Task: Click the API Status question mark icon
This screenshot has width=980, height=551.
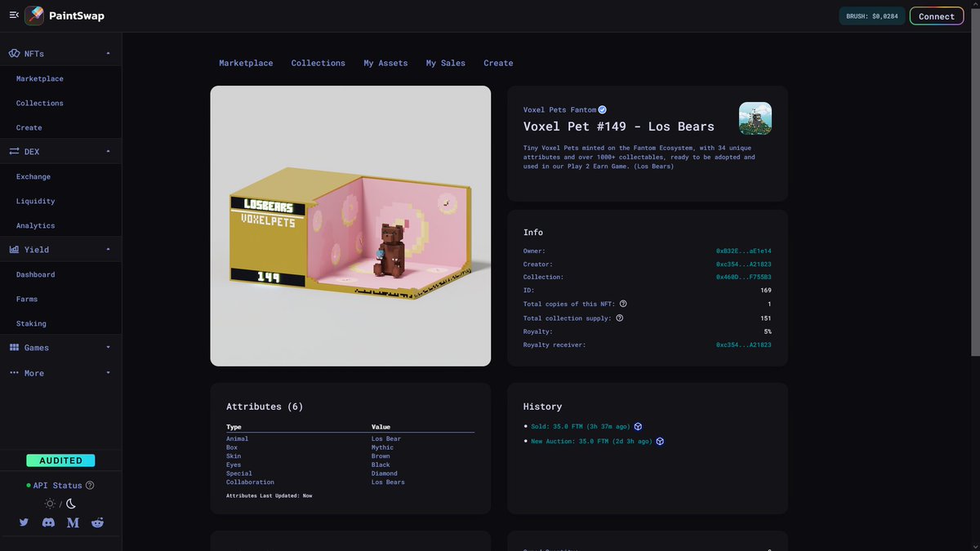Action: (88, 485)
